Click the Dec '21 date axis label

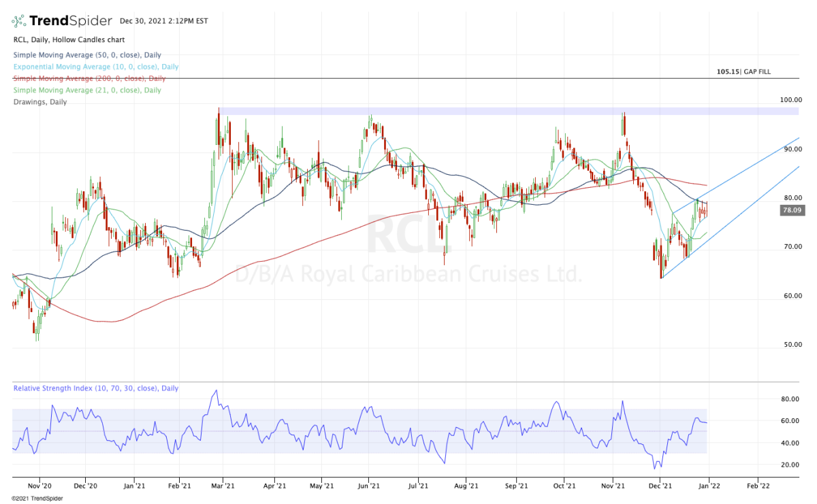click(x=660, y=486)
